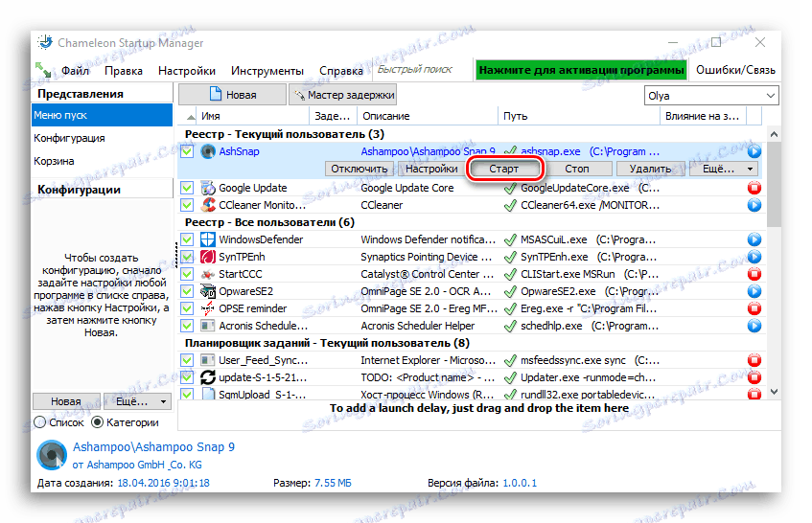Toggle the StartCCC checkbox
The image size is (812, 523).
(187, 274)
